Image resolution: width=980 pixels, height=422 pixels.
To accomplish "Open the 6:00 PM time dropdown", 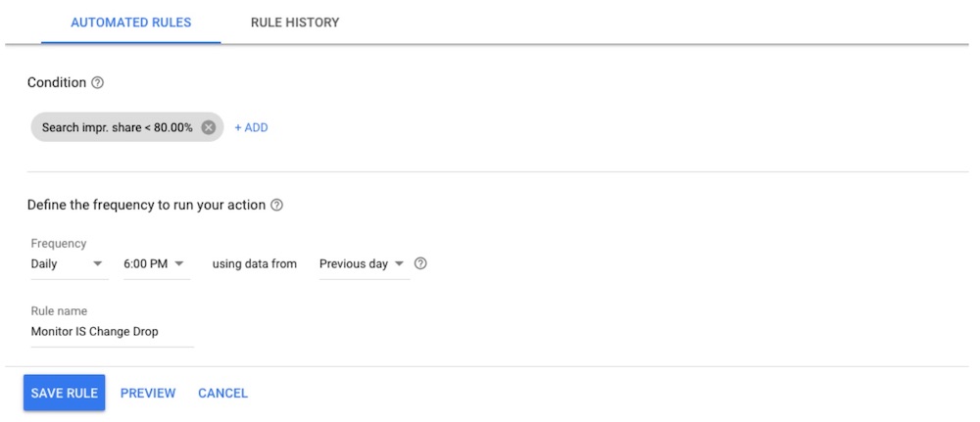I will (x=157, y=264).
